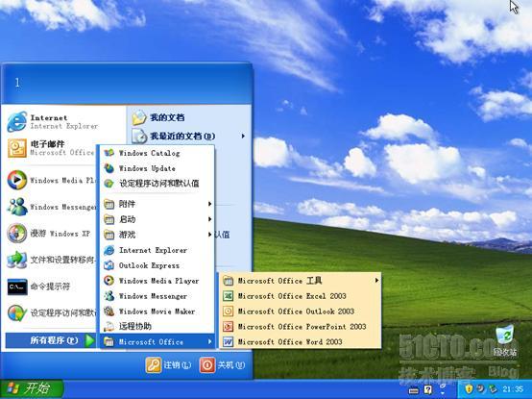
Task: Click user name 1 in menu header
Action: coord(17,82)
